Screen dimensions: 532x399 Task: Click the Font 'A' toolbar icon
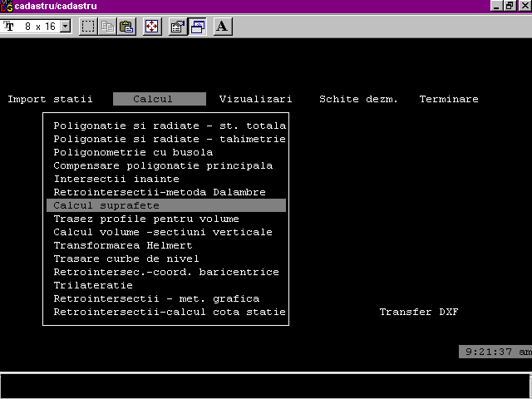[221, 27]
